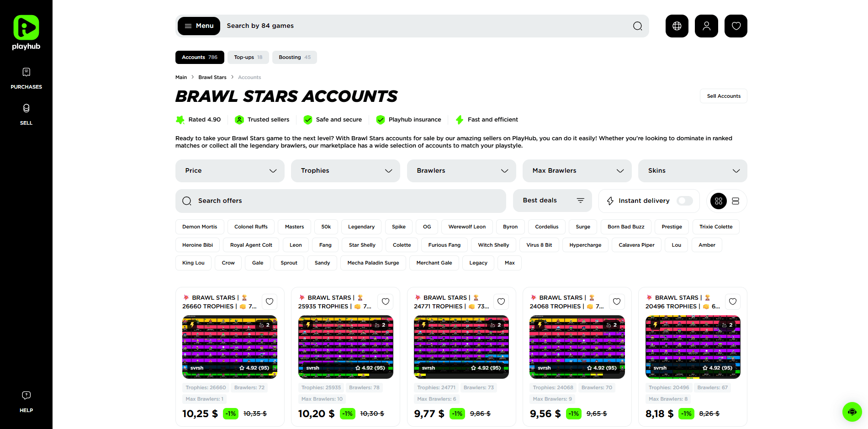Favorite the 26660 trophies account listing
This screenshot has height=429, width=868.
click(270, 302)
